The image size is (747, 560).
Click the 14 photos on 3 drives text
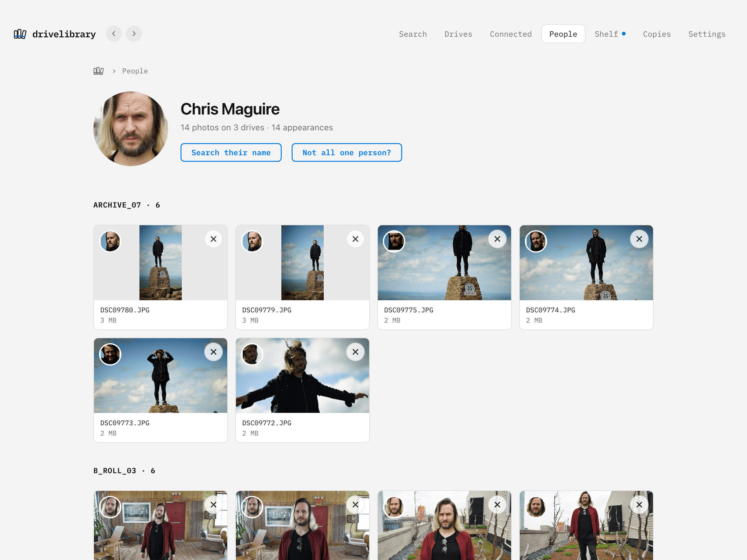pos(222,128)
